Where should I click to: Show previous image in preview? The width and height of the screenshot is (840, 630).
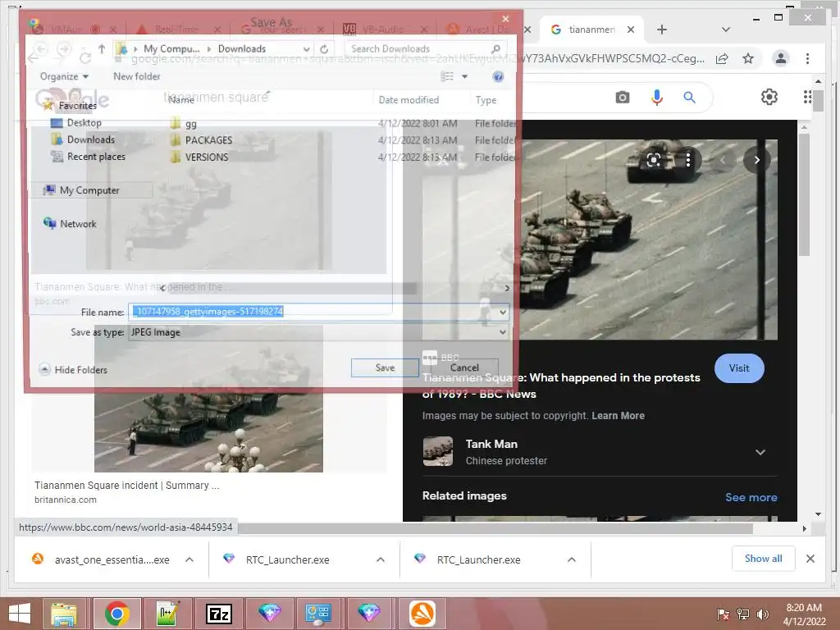pyautogui.click(x=722, y=160)
